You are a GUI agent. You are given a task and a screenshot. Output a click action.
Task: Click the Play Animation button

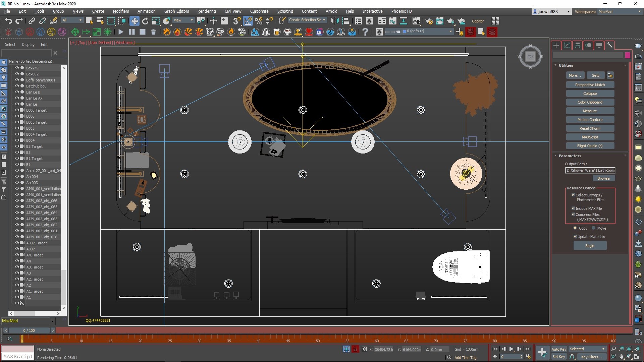511,349
